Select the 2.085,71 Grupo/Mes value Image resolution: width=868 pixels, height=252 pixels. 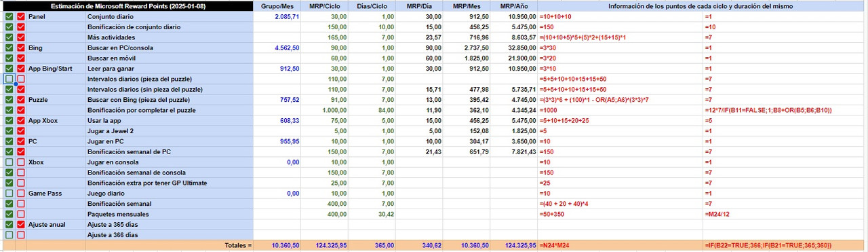pos(277,16)
